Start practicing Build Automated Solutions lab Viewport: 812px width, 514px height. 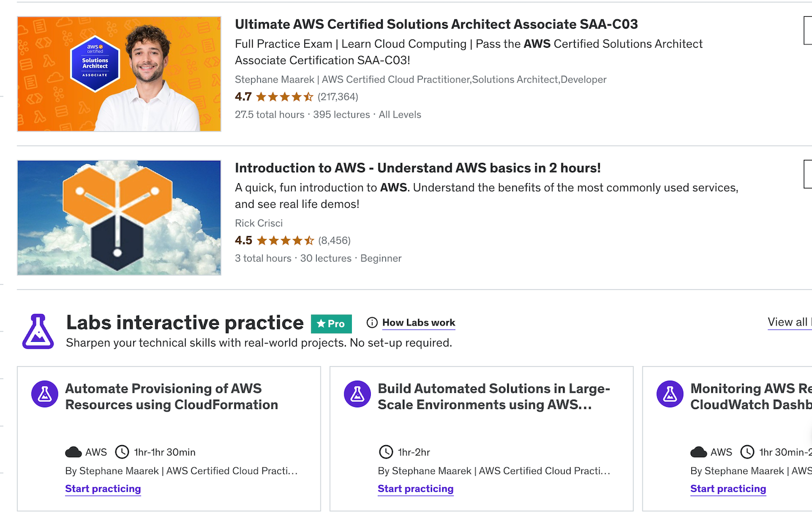pyautogui.click(x=415, y=489)
